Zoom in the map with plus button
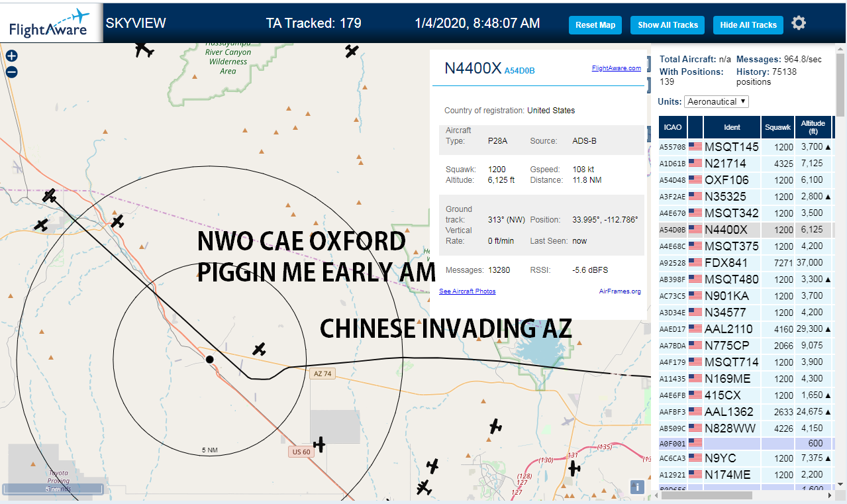 pyautogui.click(x=11, y=56)
